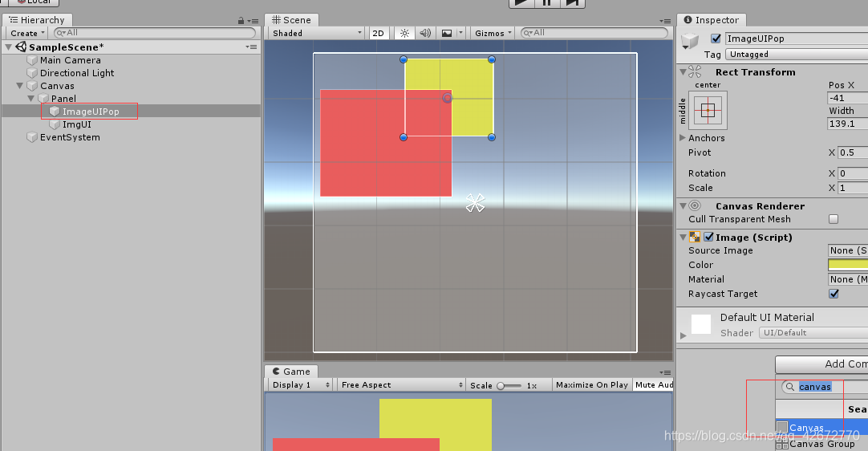Switch to the Inspector tab
The height and width of the screenshot is (451, 868).
712,20
